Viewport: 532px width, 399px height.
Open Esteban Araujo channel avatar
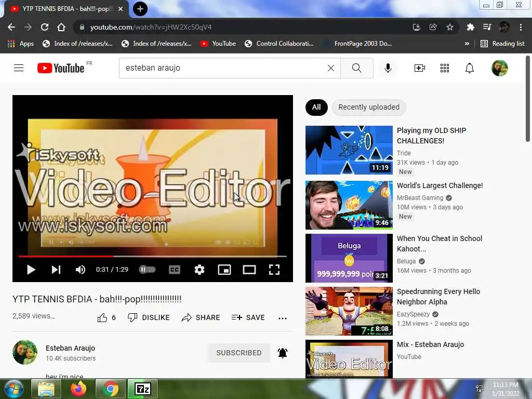coord(25,352)
